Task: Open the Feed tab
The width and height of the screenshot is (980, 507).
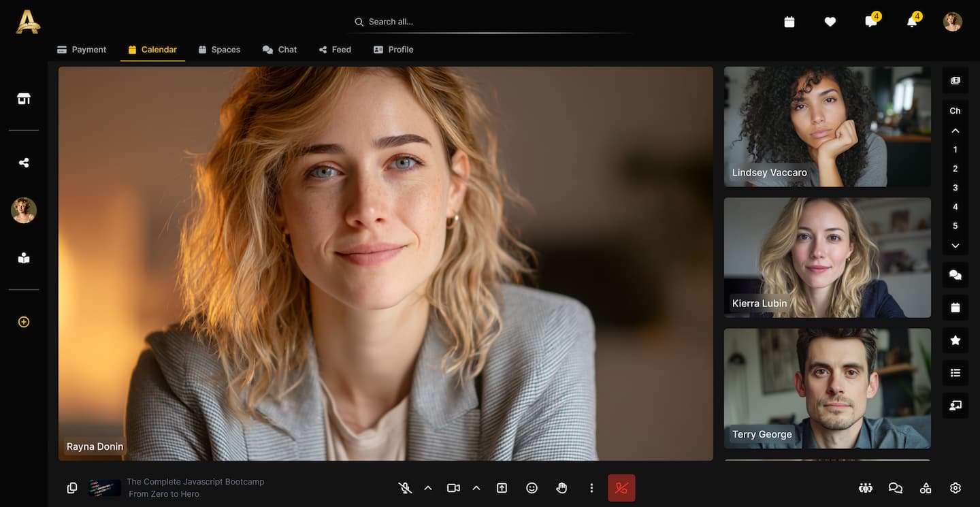Action: coord(335,50)
